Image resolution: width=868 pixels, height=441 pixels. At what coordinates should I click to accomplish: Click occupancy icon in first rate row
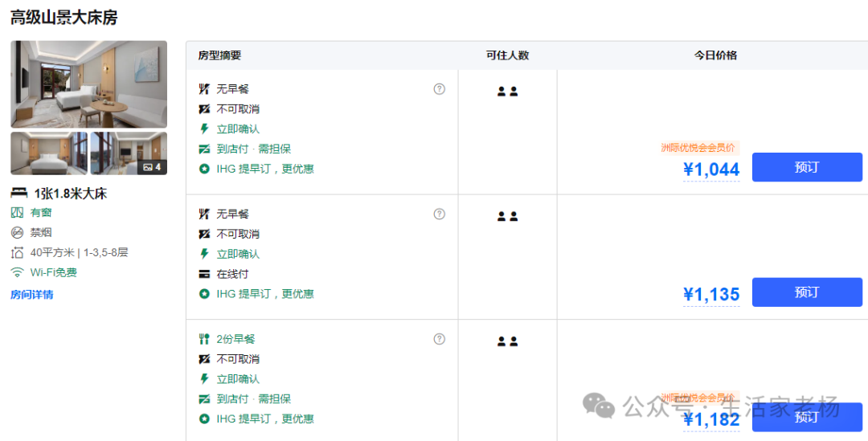(x=507, y=92)
